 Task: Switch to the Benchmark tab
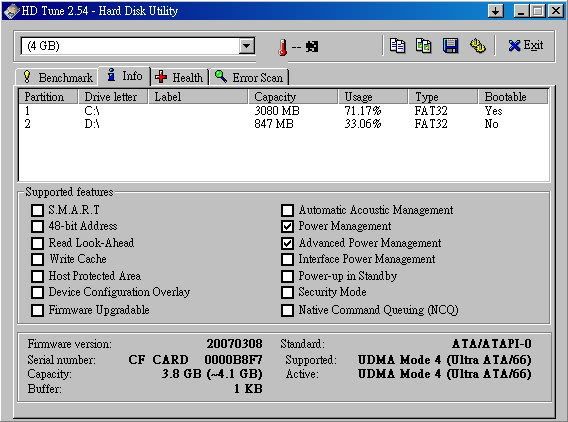(57, 78)
